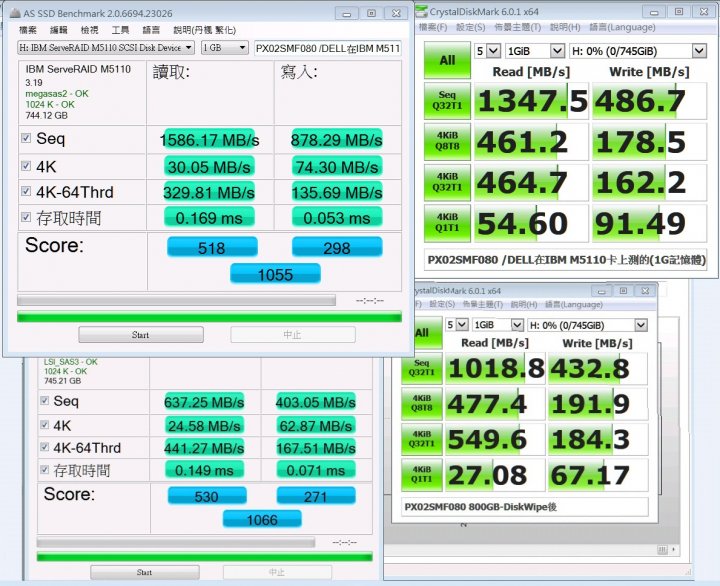Toggle 存取時間 checkbox in lower AS SSD window
720x586 pixels.
click(x=45, y=469)
